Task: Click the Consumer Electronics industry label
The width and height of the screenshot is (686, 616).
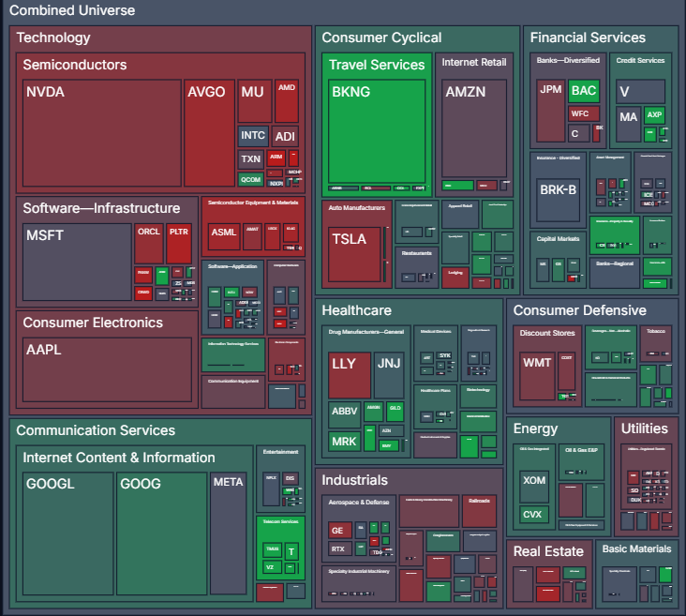Action: point(93,323)
